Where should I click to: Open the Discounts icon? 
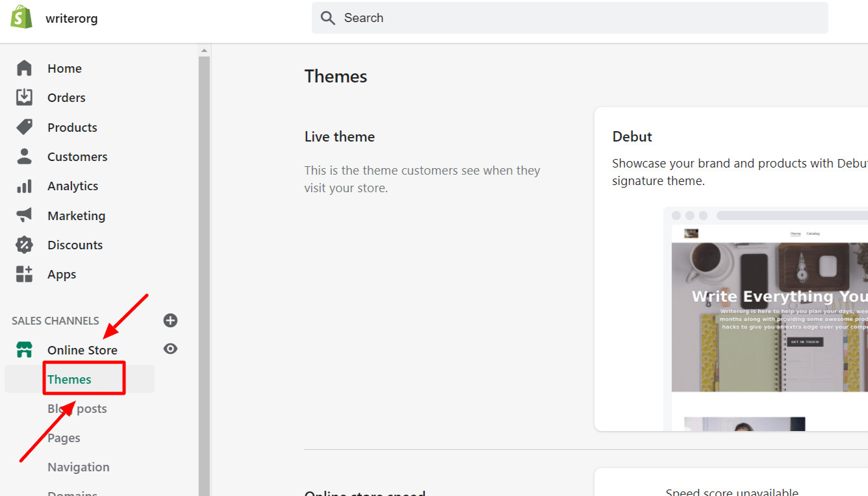[x=24, y=244]
